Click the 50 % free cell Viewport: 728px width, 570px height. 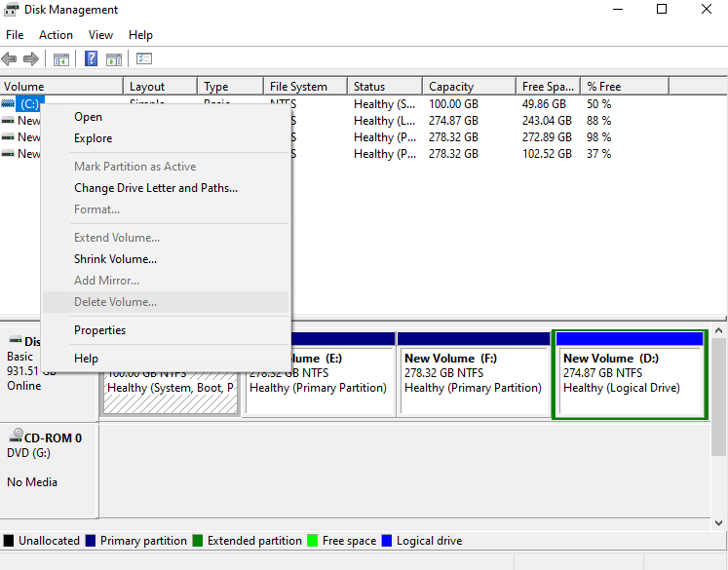point(598,104)
